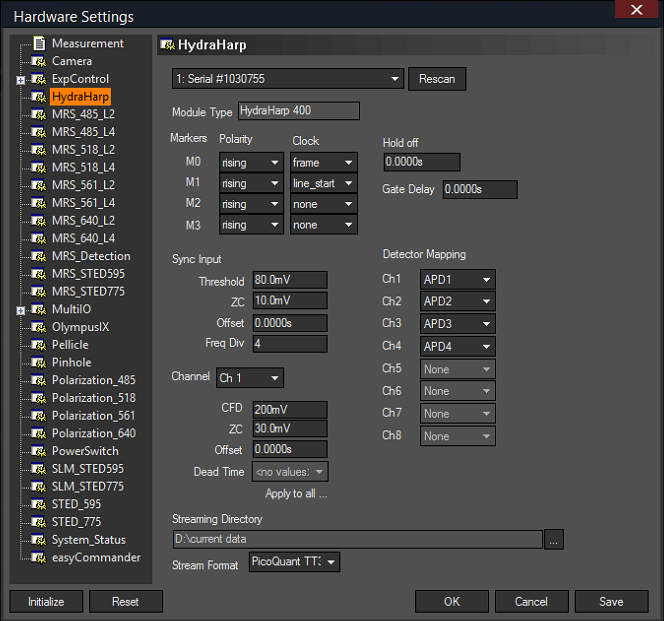Click the MRS_485_L4 device icon
This screenshot has height=621, width=664.
[x=39, y=132]
